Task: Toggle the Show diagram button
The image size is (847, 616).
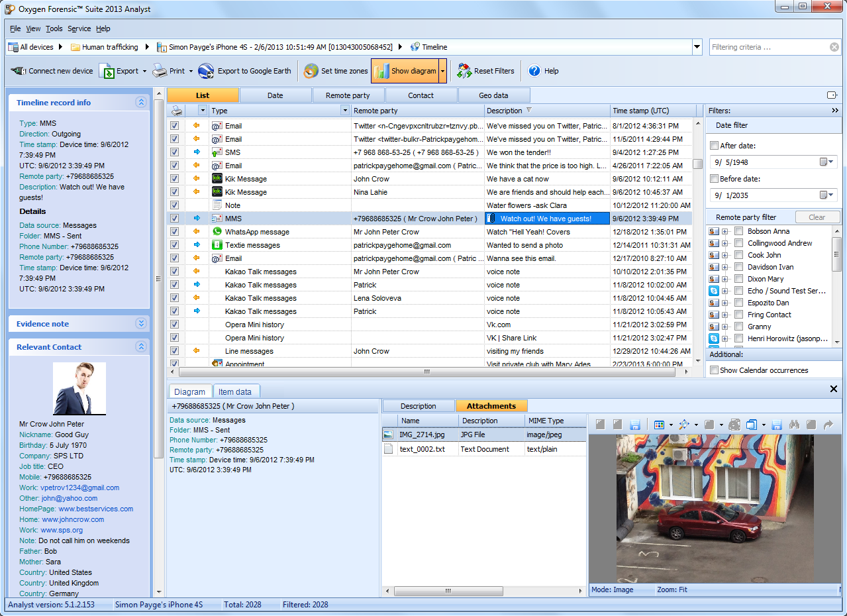Action: [x=405, y=71]
